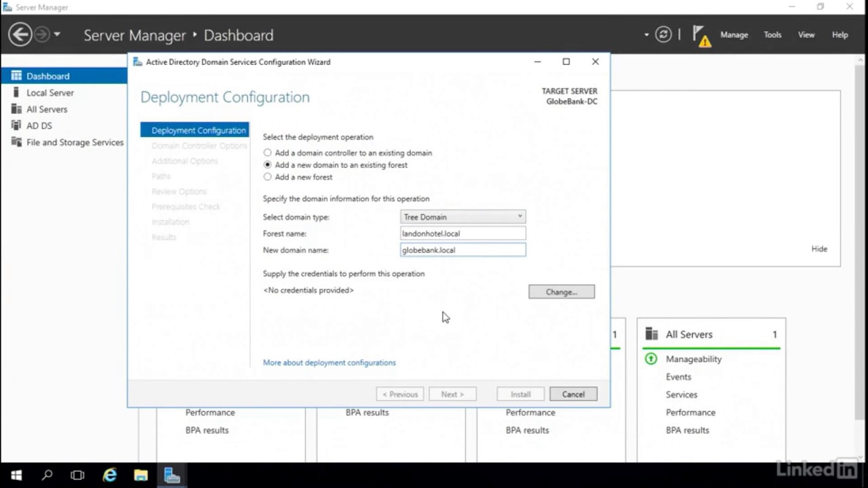Click the green Manageability status icon

[651, 359]
